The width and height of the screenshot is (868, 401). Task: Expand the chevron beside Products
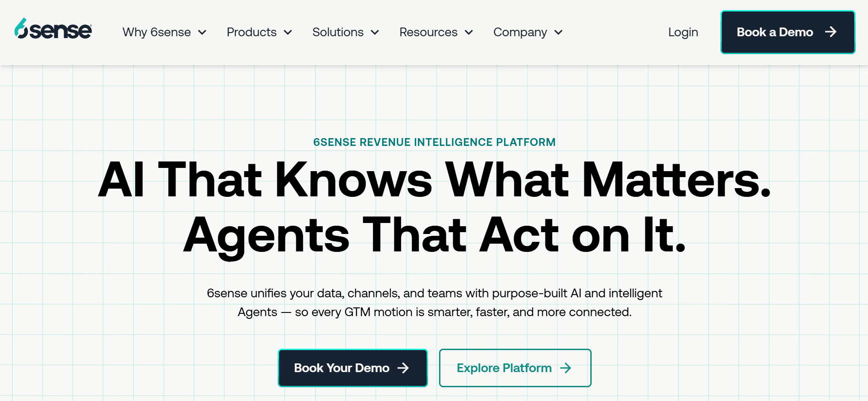point(288,33)
